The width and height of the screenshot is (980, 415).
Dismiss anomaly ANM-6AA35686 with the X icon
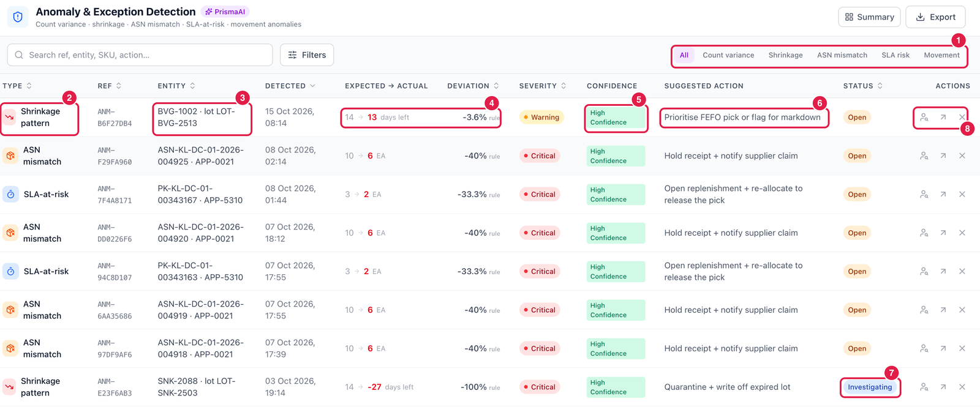tap(962, 310)
